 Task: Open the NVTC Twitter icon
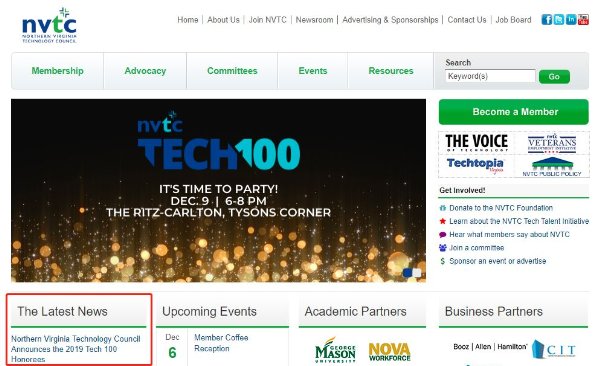pos(559,20)
